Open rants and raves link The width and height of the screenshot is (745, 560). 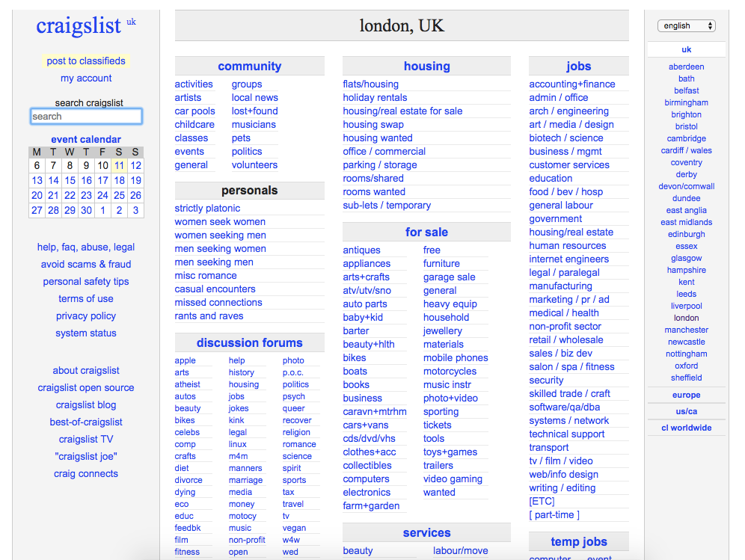(x=209, y=316)
